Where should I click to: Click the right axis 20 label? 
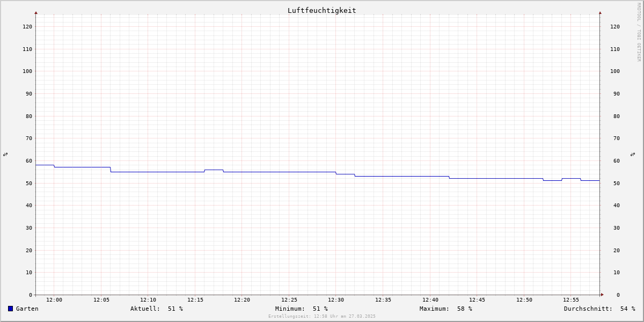tap(617, 250)
